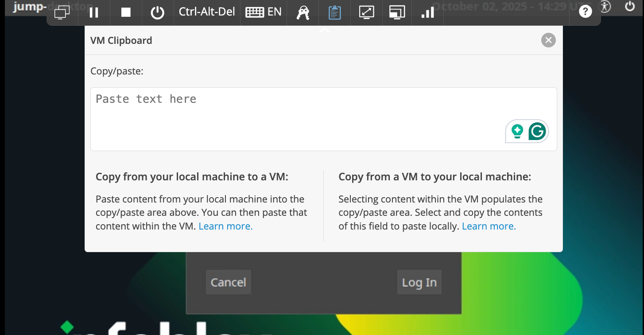The width and height of the screenshot is (644, 335).
Task: Open the connection quality bars icon
Action: pos(427,12)
